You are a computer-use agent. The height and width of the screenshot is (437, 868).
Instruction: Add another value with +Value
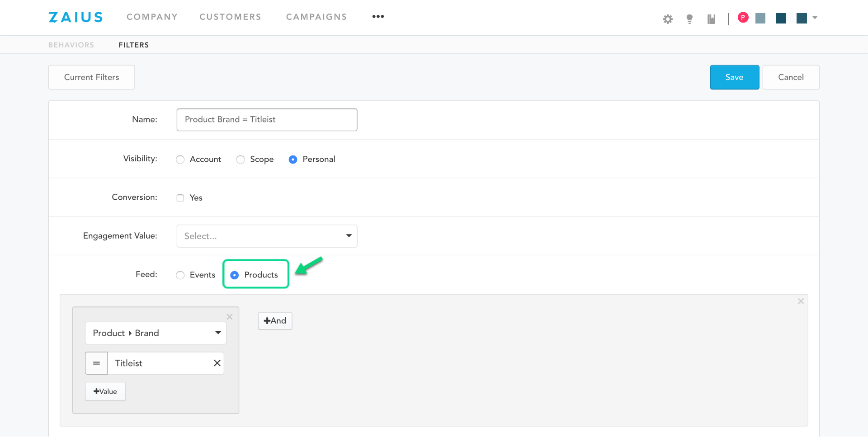click(x=105, y=391)
